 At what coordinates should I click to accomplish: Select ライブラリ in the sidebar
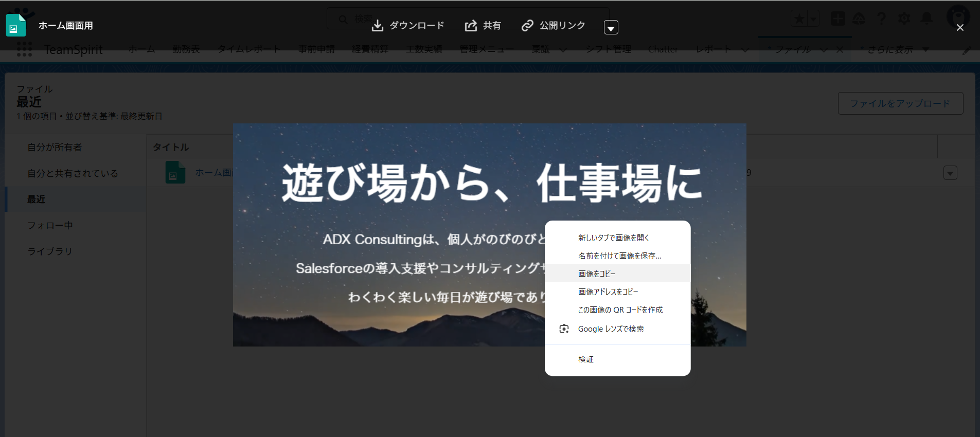(x=76, y=251)
